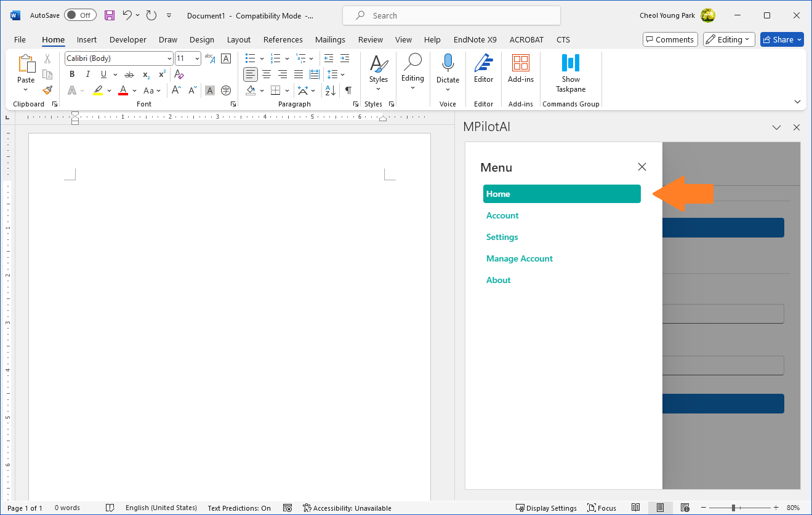Open Editing mode dropdown near Comments

pos(729,39)
